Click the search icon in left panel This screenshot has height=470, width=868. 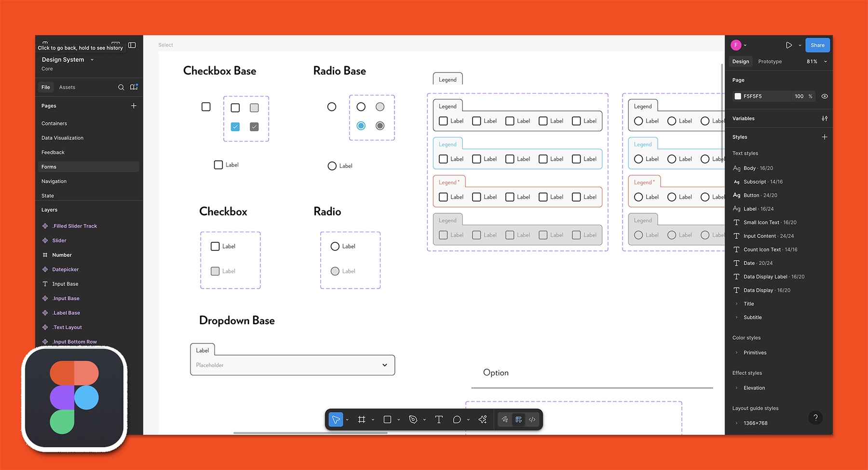[121, 87]
